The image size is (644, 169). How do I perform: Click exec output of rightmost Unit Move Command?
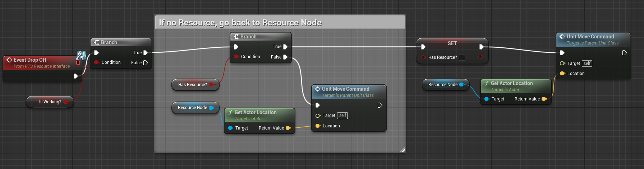click(x=625, y=53)
